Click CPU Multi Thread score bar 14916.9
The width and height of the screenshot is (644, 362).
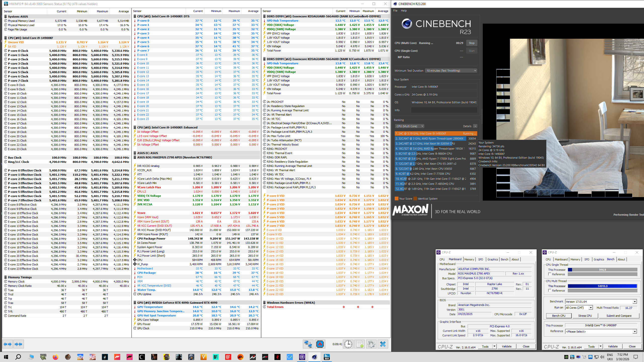602,286
